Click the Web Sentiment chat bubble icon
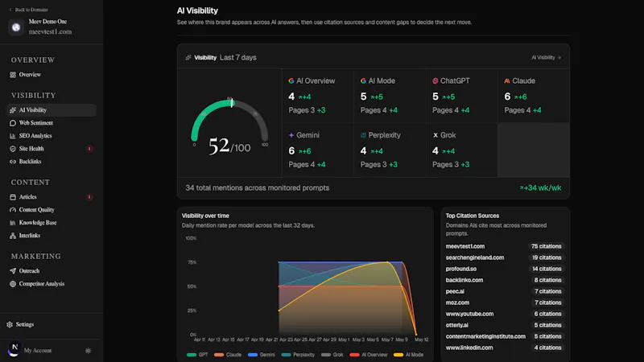 coord(13,123)
